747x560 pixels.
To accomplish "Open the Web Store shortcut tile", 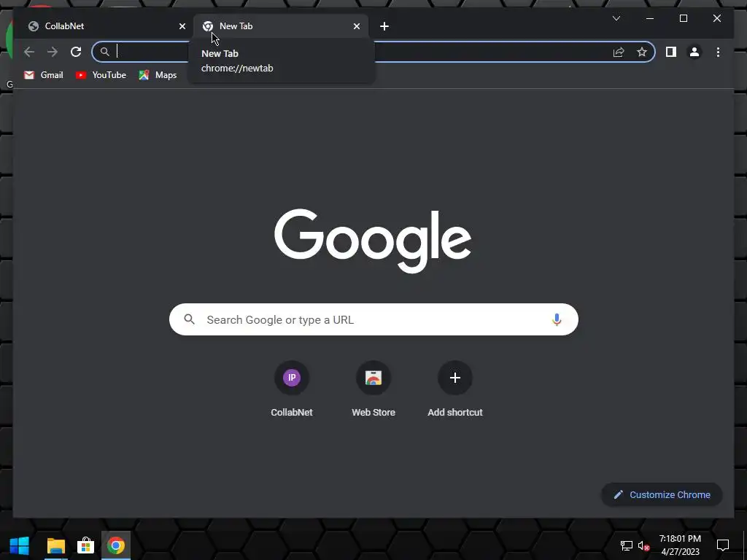I will click(373, 389).
